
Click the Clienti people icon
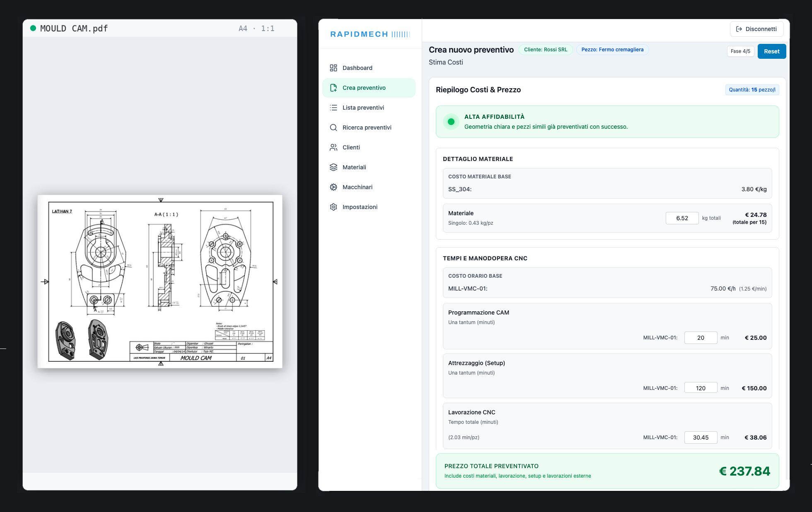click(x=333, y=147)
